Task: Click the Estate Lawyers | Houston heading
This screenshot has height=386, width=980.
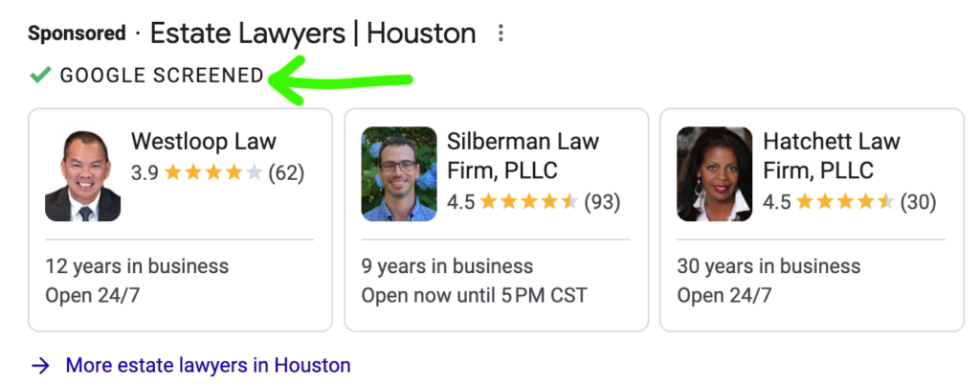Action: [313, 34]
